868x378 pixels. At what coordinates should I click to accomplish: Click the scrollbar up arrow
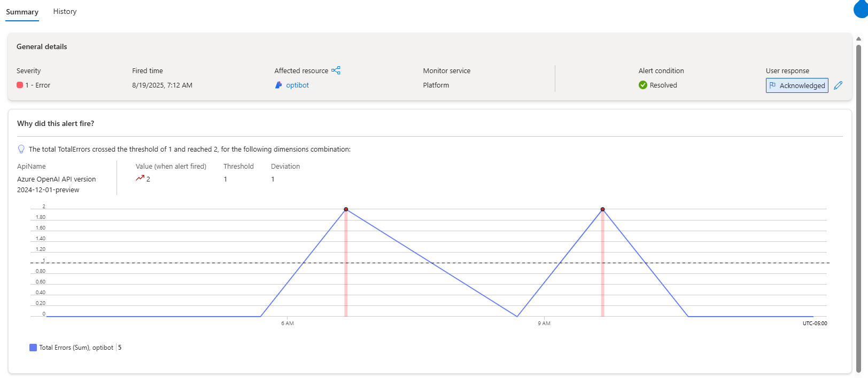tap(858, 38)
